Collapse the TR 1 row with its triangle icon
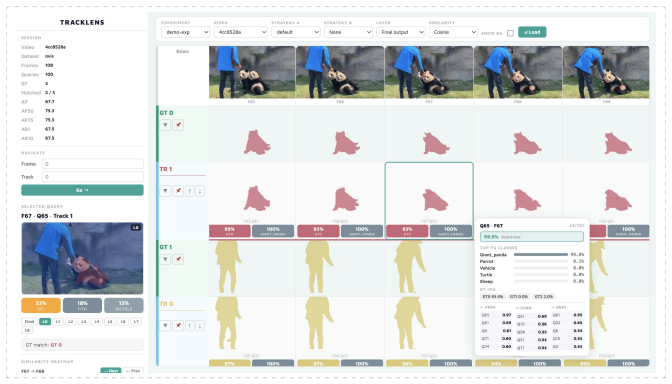672x384 pixels. click(165, 191)
